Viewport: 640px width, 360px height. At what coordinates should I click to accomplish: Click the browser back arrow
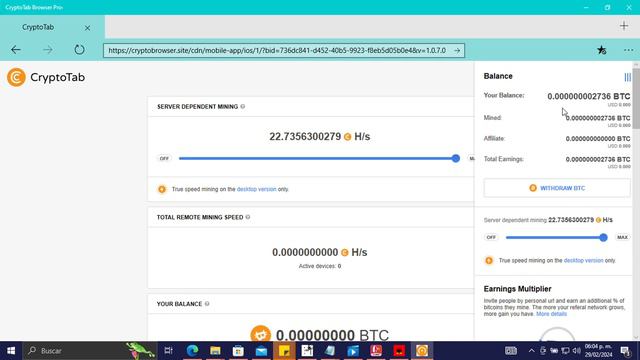(x=16, y=50)
